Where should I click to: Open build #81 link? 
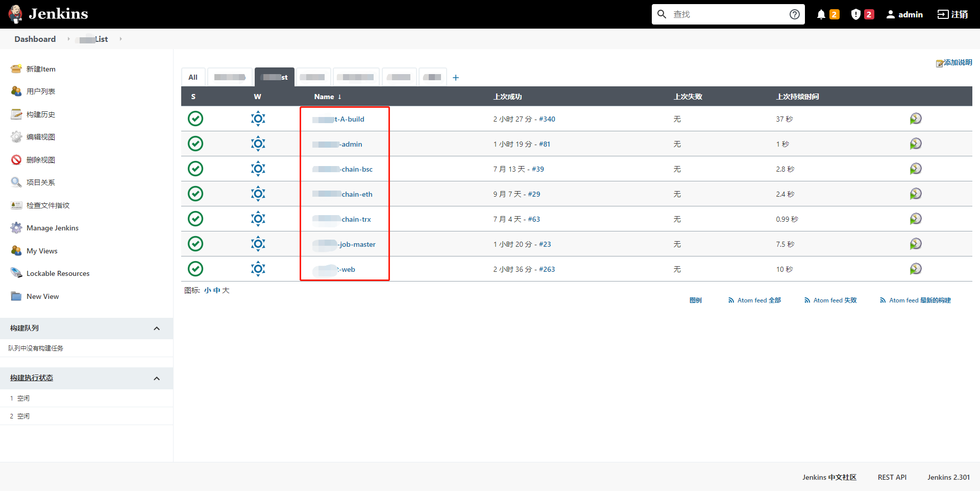pyautogui.click(x=545, y=144)
